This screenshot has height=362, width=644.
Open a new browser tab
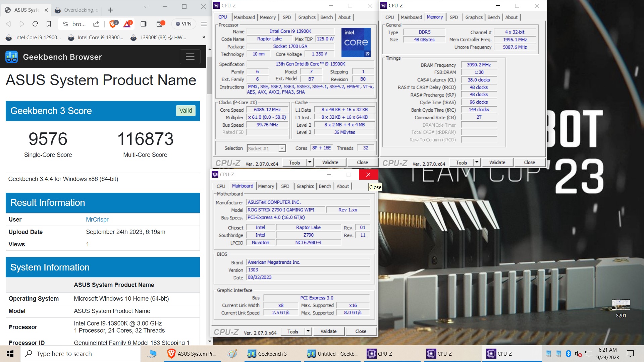pos(110,10)
